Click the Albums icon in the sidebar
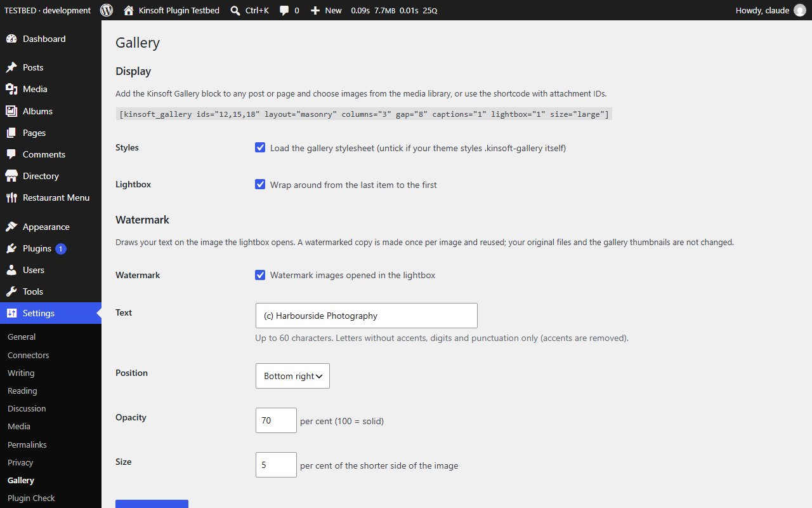Image resolution: width=812 pixels, height=508 pixels. pyautogui.click(x=11, y=110)
